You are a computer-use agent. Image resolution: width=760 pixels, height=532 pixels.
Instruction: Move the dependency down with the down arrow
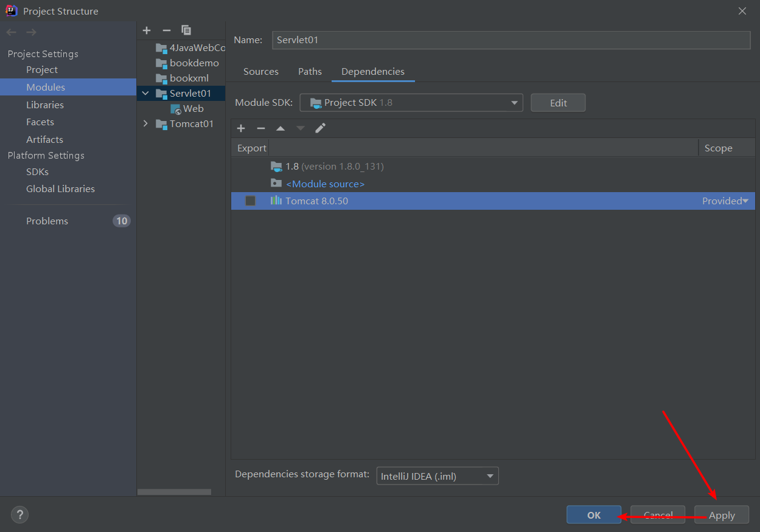(x=300, y=128)
